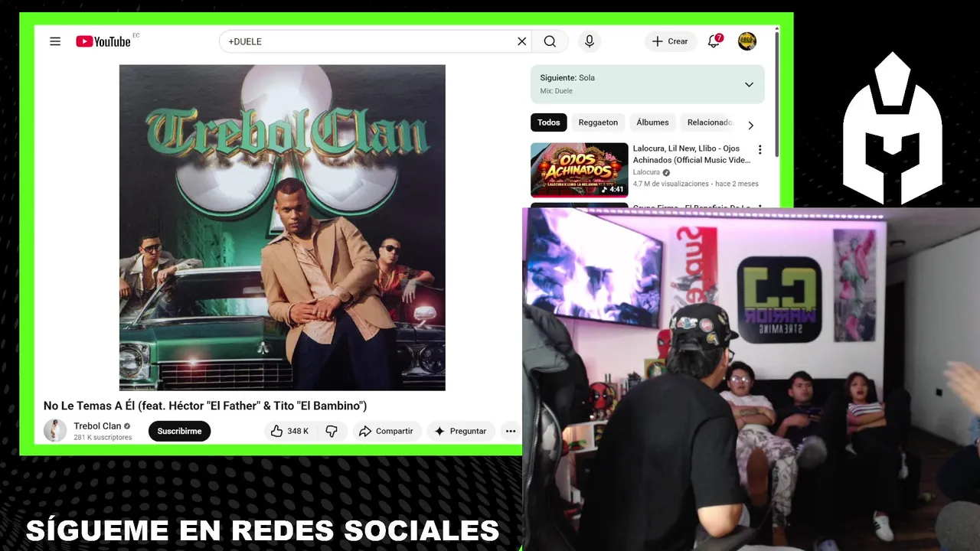This screenshot has width=980, height=551.
Task: Open the YouTube hamburger guide menu
Action: coord(55,41)
